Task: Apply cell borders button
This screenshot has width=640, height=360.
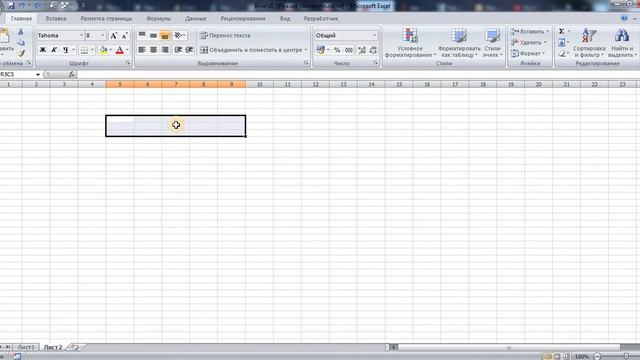Action: 84,50
